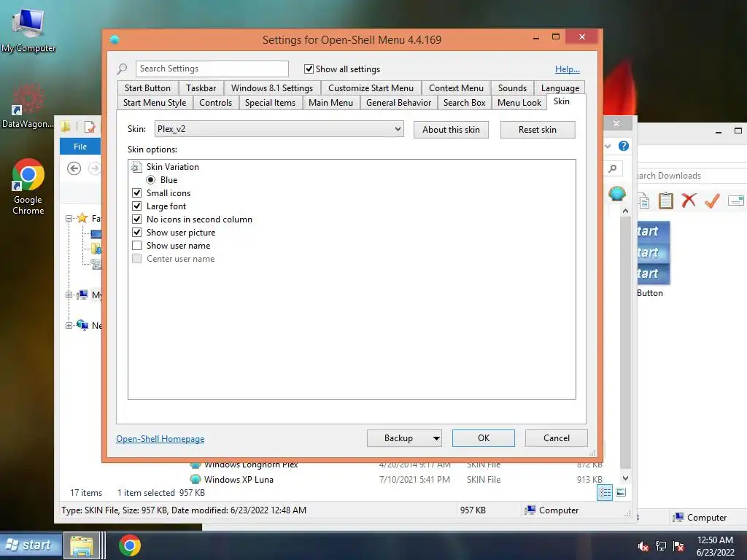
Task: Open the Open-Shell Homepage link
Action: tap(160, 439)
